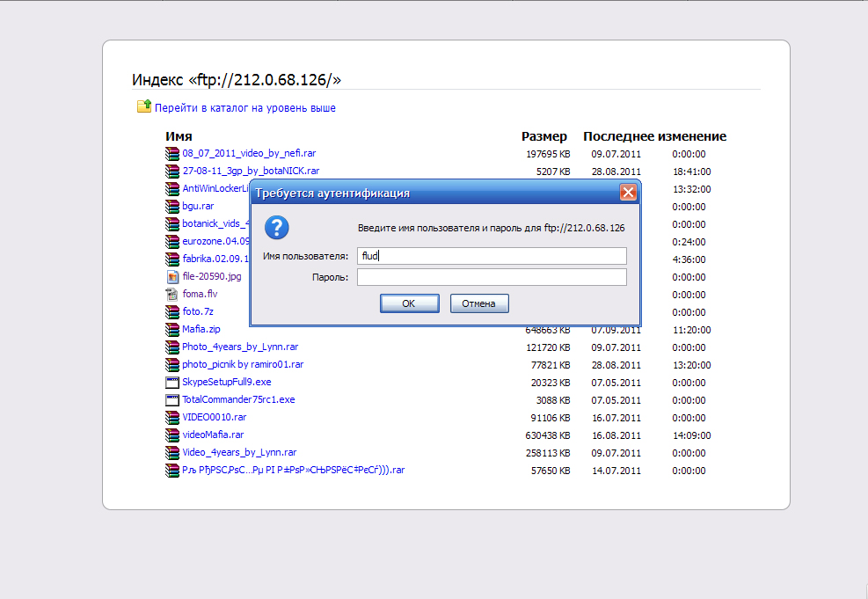Click the blue question mark icon in the dialog
Image resolution: width=868 pixels, height=599 pixels.
[276, 227]
